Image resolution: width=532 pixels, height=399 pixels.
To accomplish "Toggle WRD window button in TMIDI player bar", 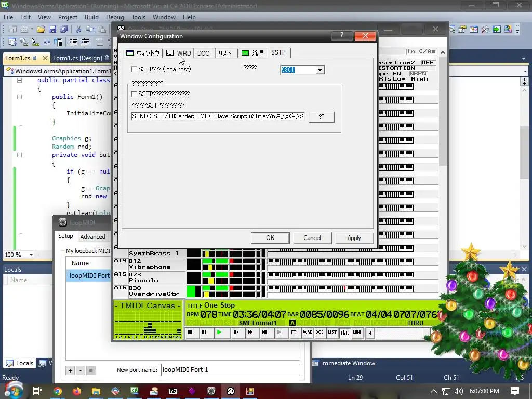I will [308, 332].
